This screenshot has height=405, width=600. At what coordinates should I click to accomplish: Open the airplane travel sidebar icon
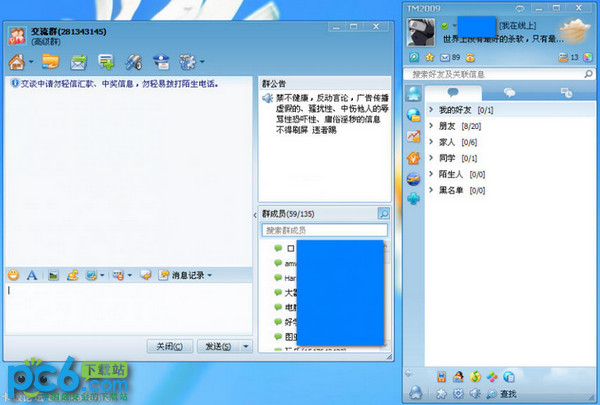point(414,179)
